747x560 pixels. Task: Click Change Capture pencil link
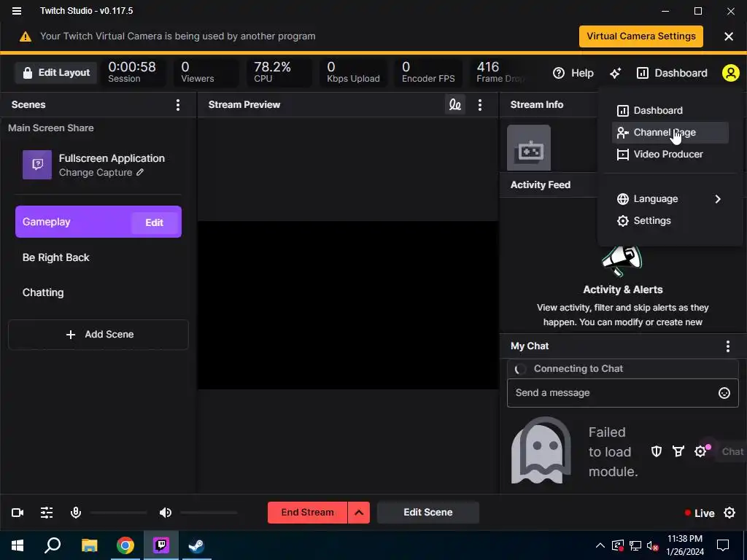101,173
